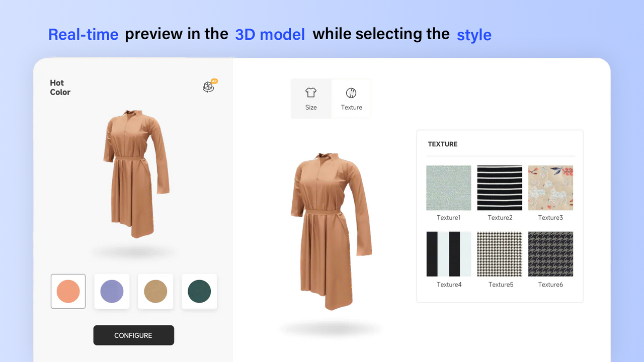Click the Texture6 label
The height and width of the screenshot is (362, 644).
coord(550,285)
